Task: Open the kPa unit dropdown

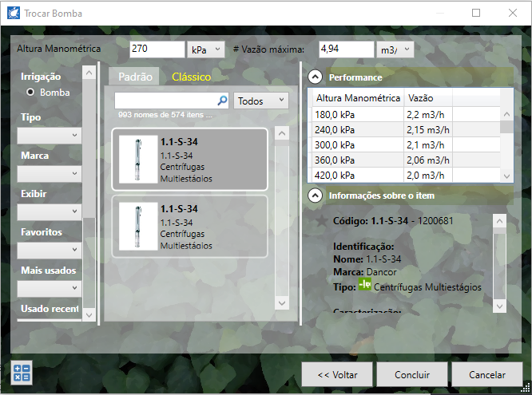Action: point(206,49)
